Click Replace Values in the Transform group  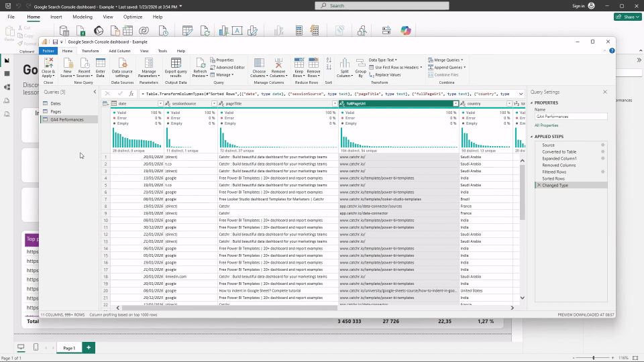tap(385, 74)
